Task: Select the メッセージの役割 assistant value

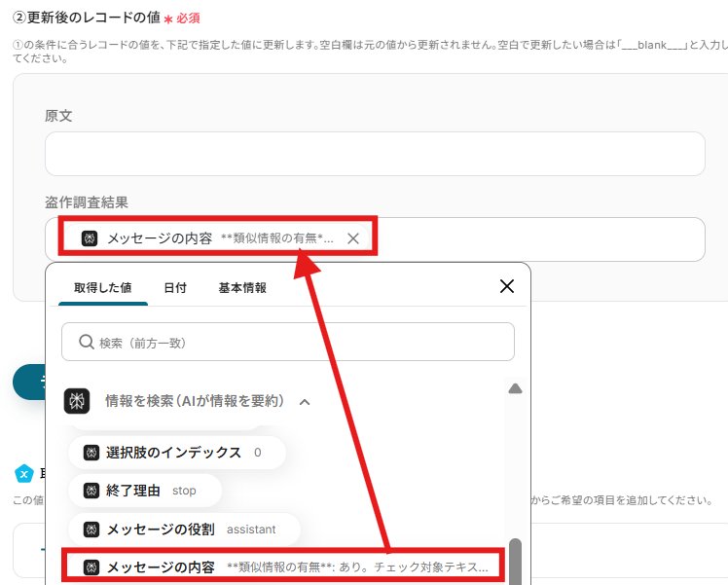Action: click(x=184, y=530)
